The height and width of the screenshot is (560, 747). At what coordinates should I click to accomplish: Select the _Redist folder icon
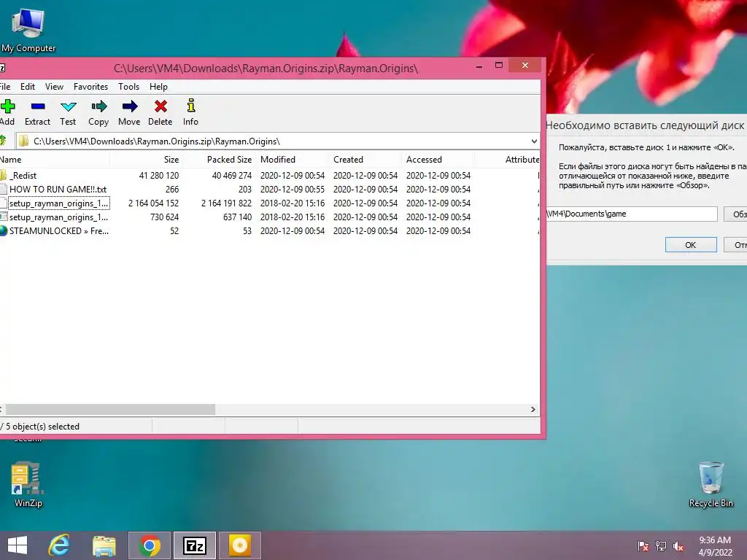point(4,175)
